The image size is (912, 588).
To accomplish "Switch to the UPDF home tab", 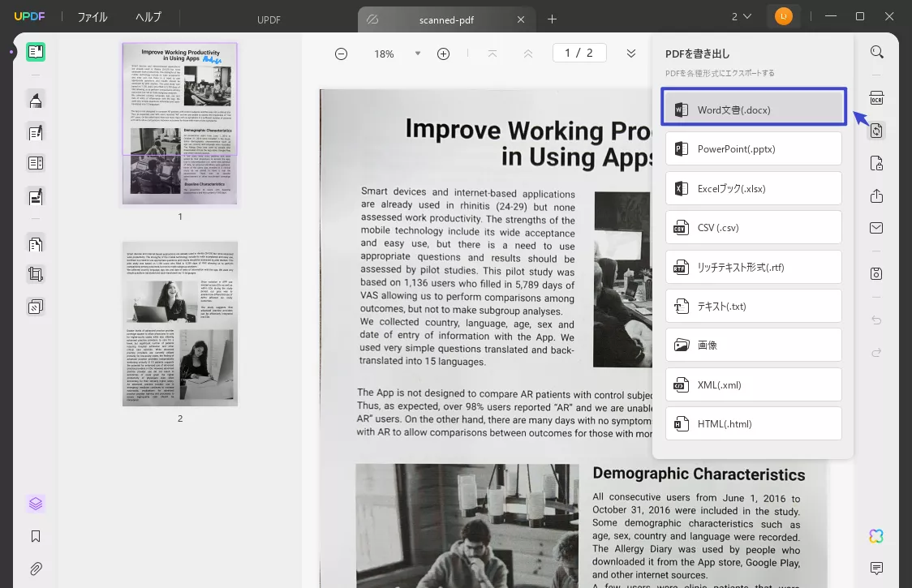I will coord(269,19).
